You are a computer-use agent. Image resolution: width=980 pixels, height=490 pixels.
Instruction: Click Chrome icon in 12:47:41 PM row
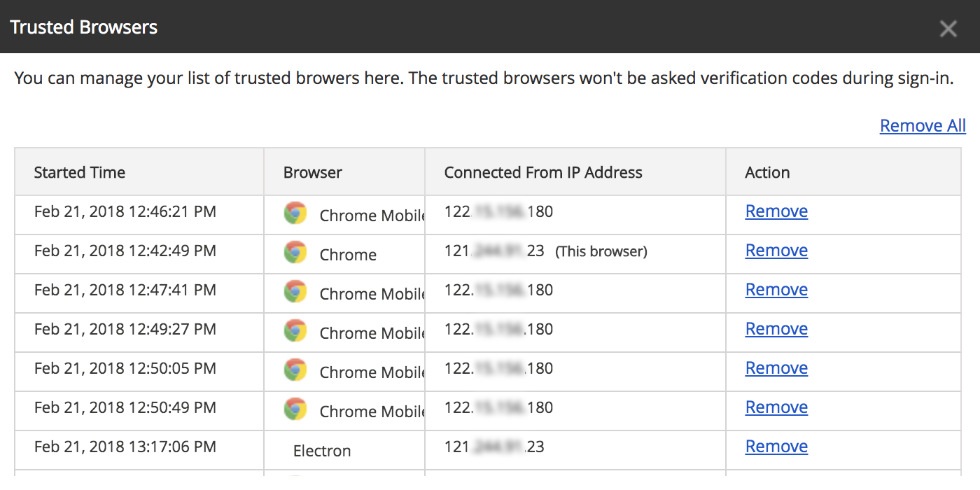point(295,291)
